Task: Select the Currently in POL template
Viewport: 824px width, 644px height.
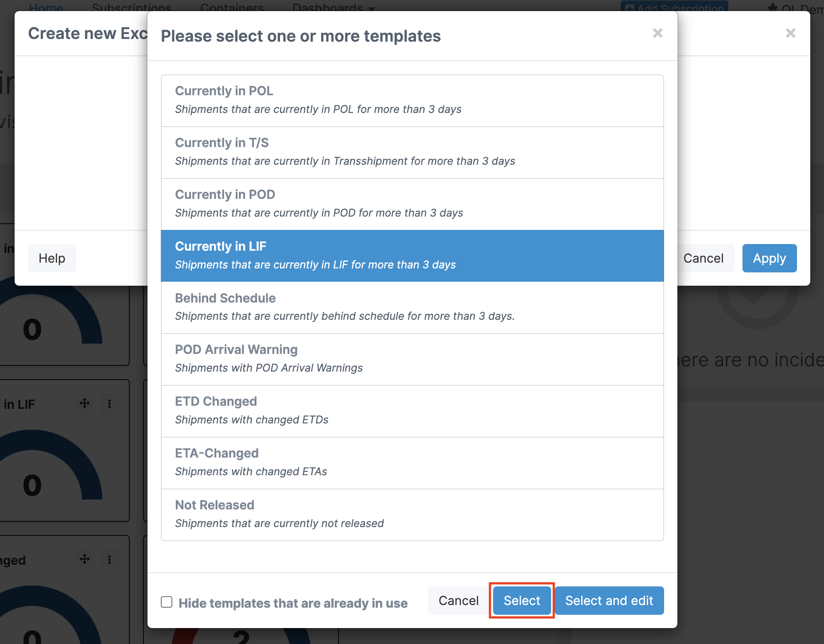Action: tap(412, 101)
